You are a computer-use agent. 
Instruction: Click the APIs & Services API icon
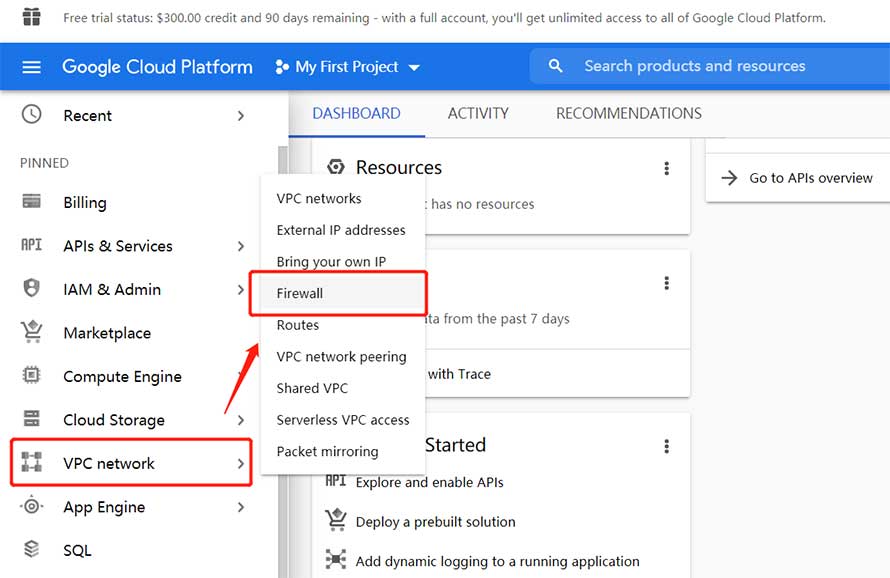point(32,245)
